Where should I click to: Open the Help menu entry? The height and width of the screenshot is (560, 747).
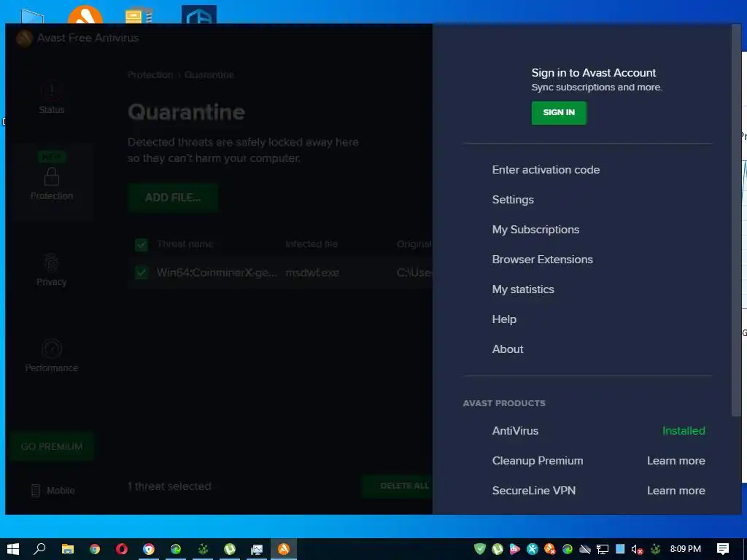click(504, 319)
